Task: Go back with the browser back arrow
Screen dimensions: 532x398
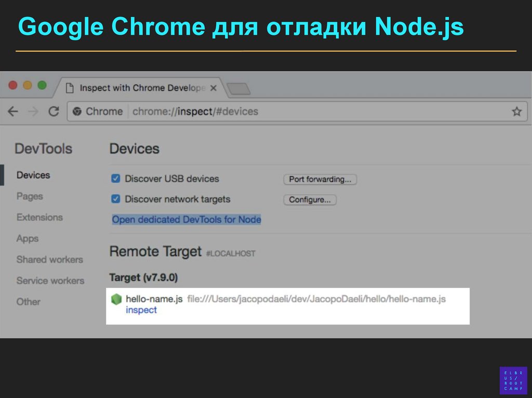Action: coord(13,111)
